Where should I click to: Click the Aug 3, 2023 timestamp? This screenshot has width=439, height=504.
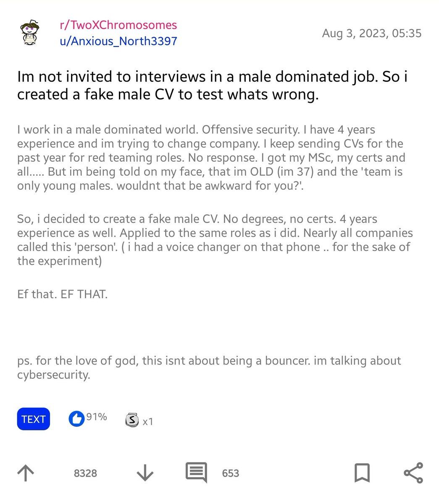371,33
